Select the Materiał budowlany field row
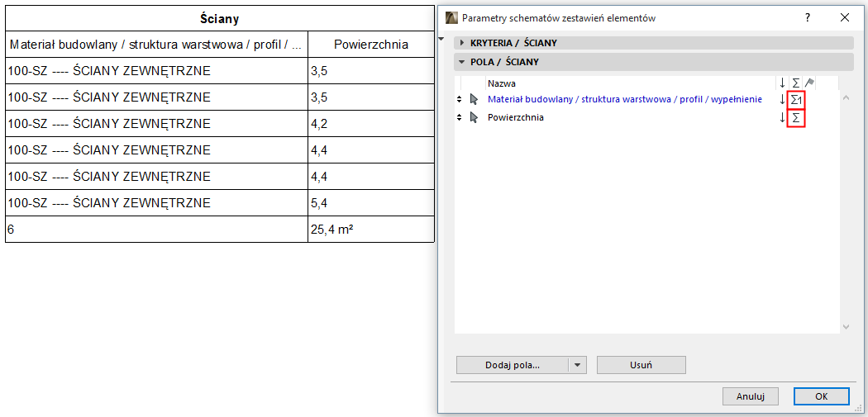Image resolution: width=868 pixels, height=417 pixels. coord(624,100)
